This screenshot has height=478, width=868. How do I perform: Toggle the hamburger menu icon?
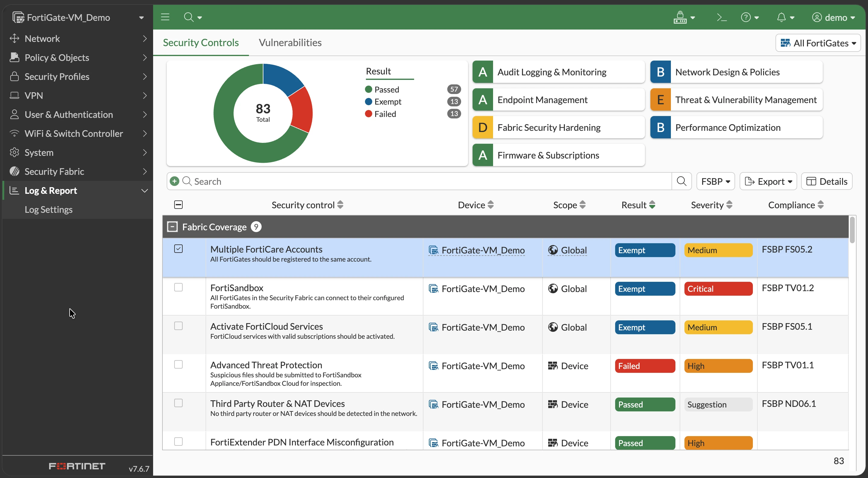165,17
